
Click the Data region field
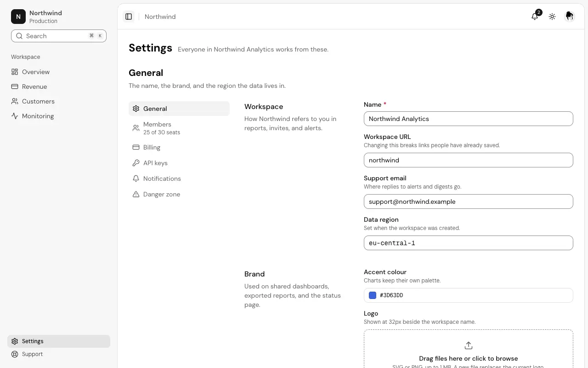pos(469,243)
